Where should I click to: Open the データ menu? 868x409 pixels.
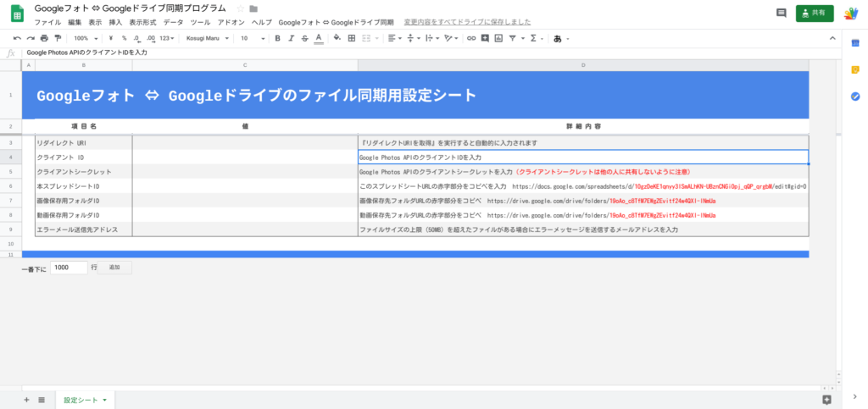173,21
